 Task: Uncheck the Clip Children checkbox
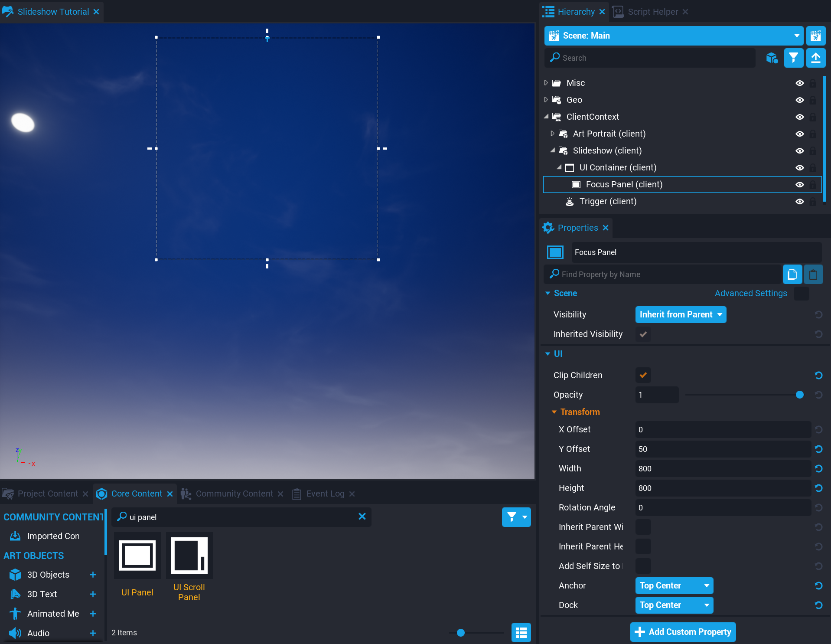[x=643, y=375]
